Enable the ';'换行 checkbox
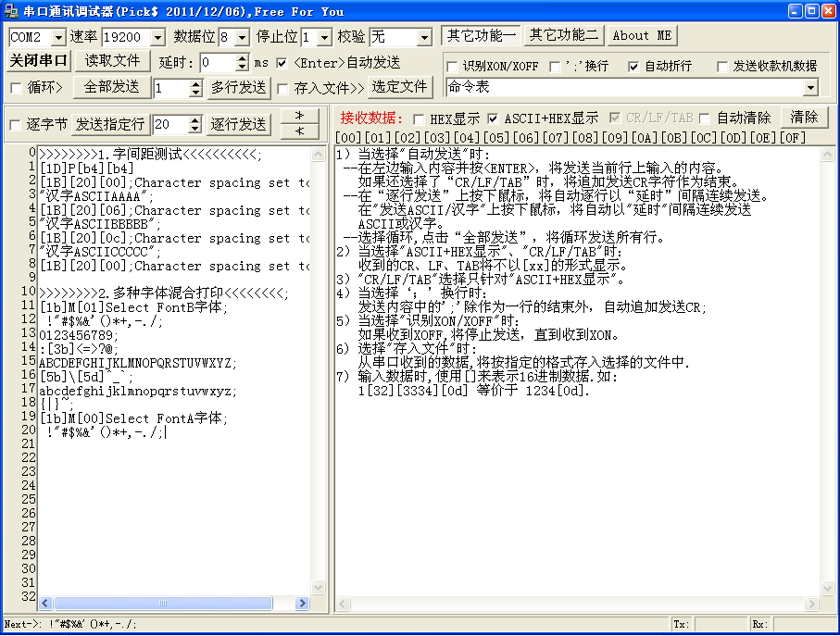840x636 pixels. (555, 67)
